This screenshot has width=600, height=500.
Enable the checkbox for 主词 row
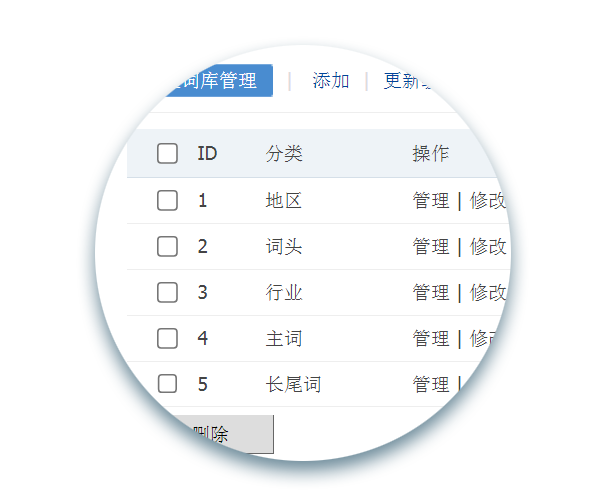click(x=167, y=338)
